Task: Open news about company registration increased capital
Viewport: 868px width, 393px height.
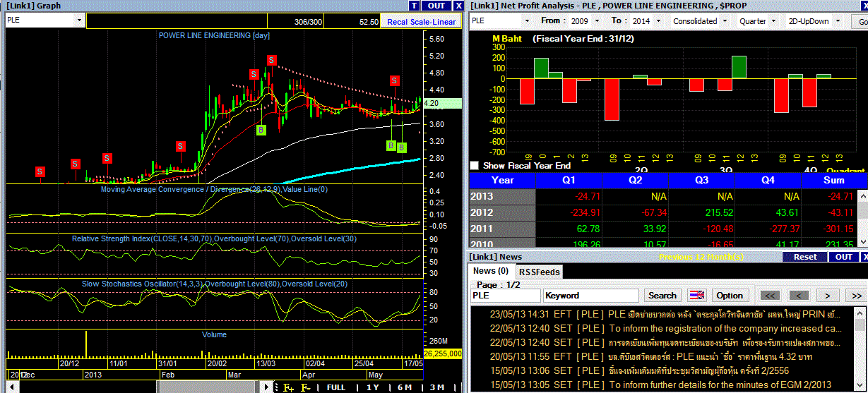Action: coord(662,328)
